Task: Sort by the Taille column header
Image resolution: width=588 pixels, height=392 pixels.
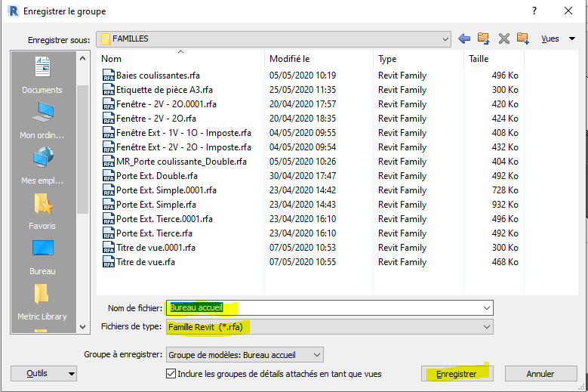Action: [x=479, y=59]
